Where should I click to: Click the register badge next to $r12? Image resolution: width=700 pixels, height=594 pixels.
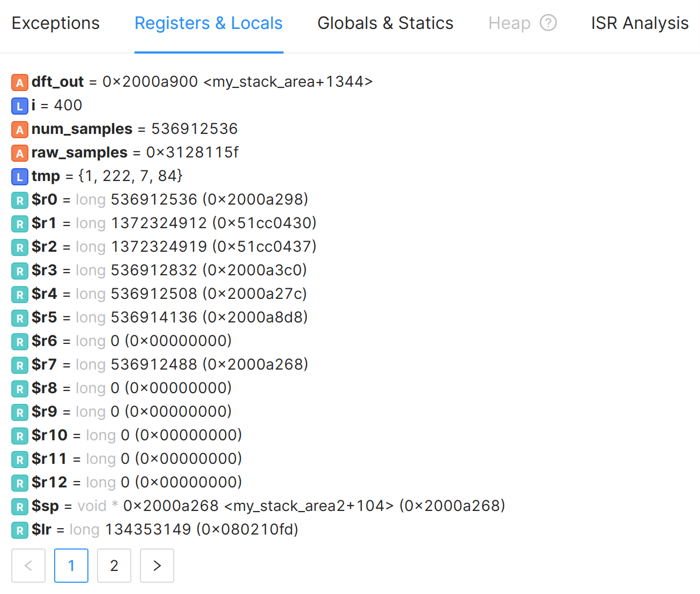(x=19, y=483)
